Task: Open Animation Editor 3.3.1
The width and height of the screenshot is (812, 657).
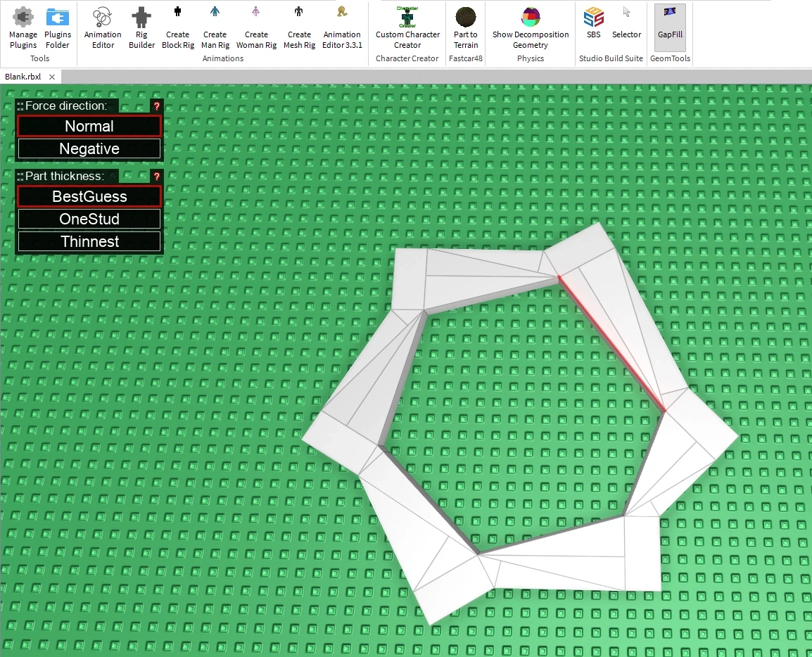Action: (x=342, y=27)
